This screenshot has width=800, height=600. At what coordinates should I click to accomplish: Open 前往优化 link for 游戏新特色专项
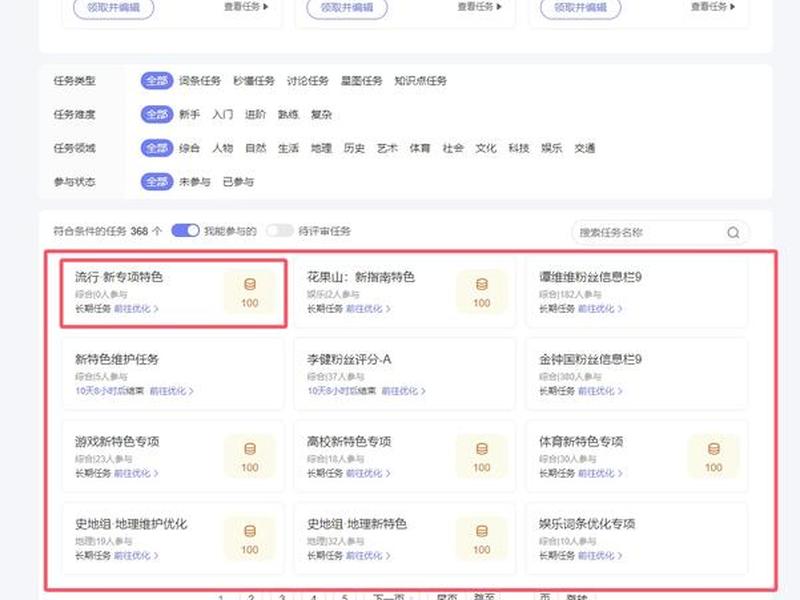tap(136, 473)
